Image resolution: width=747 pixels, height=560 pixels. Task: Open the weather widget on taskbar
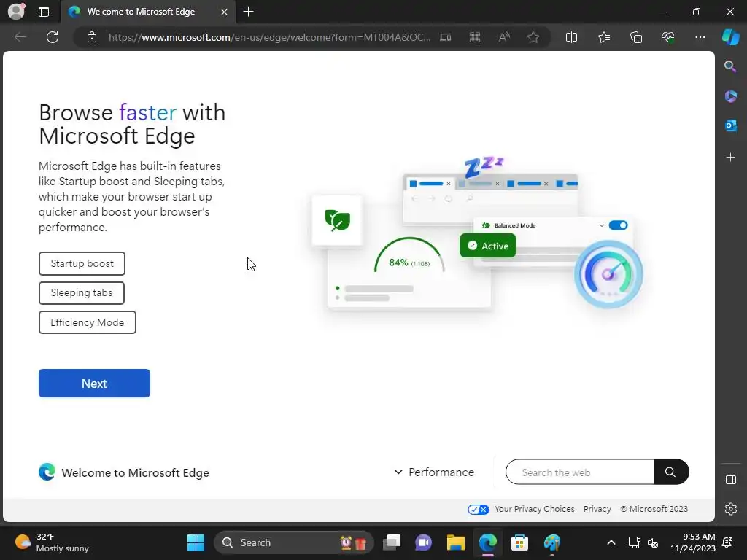(x=52, y=542)
